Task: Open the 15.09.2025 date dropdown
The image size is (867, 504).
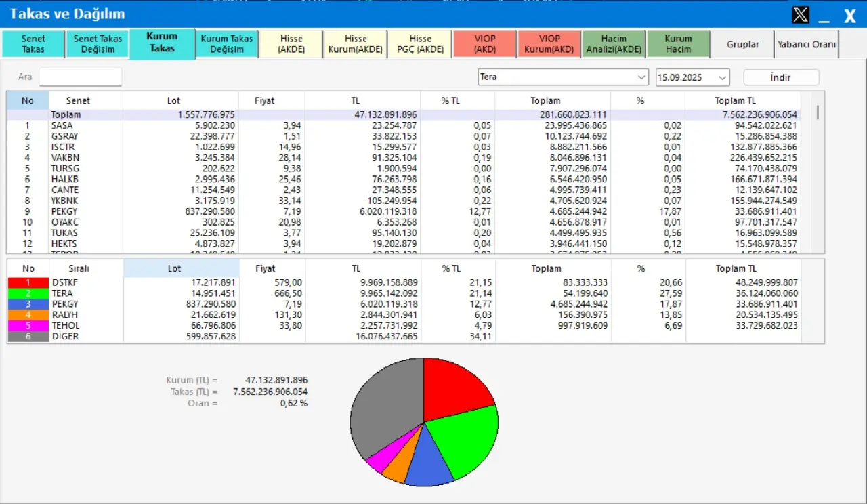Action: coord(722,77)
